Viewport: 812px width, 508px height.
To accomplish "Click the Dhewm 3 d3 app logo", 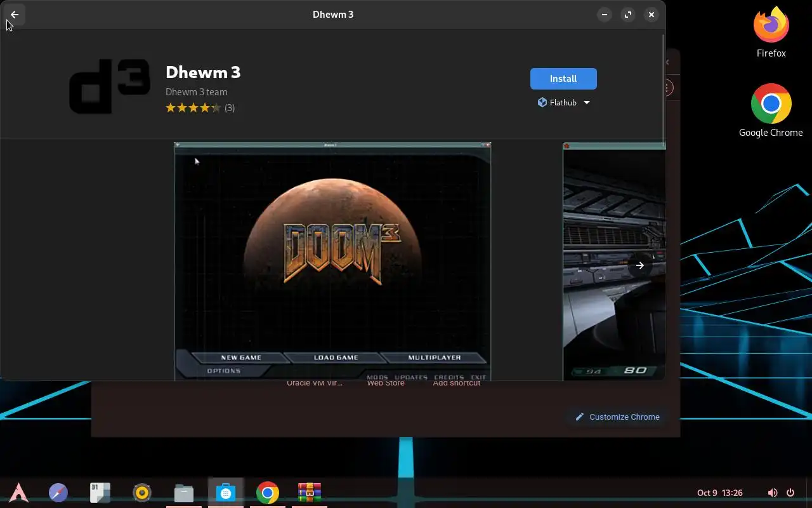I will point(109,87).
